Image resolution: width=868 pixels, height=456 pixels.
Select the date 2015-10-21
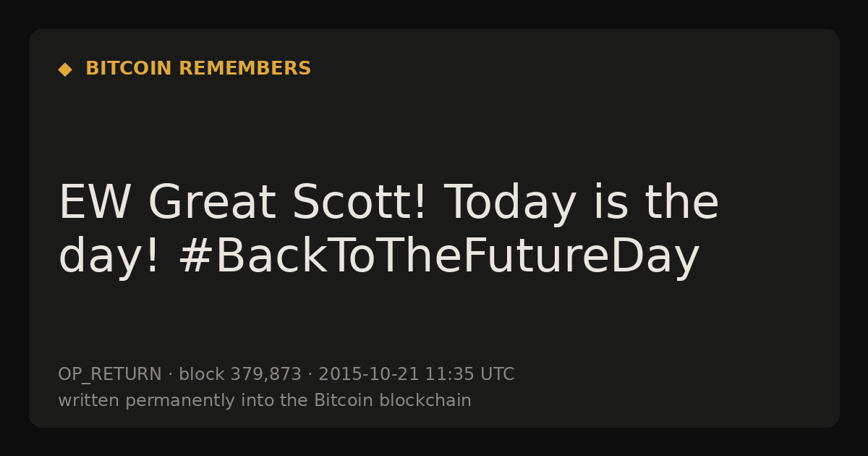click(369, 375)
